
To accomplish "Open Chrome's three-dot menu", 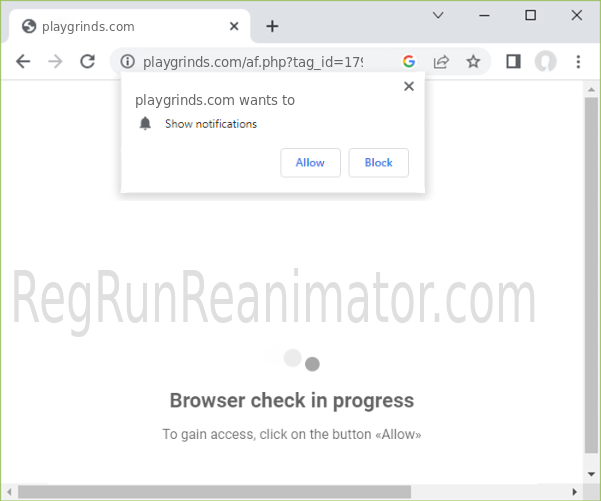I will click(x=578, y=62).
